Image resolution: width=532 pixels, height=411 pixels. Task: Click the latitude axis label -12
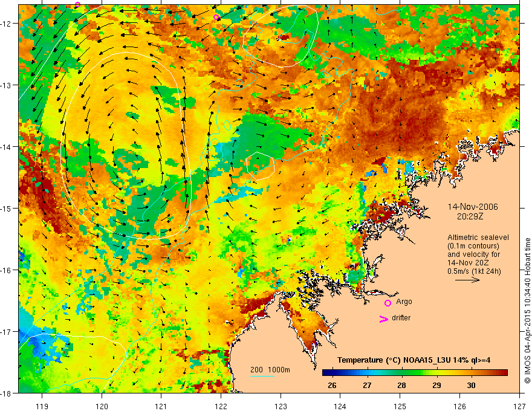tap(8, 24)
